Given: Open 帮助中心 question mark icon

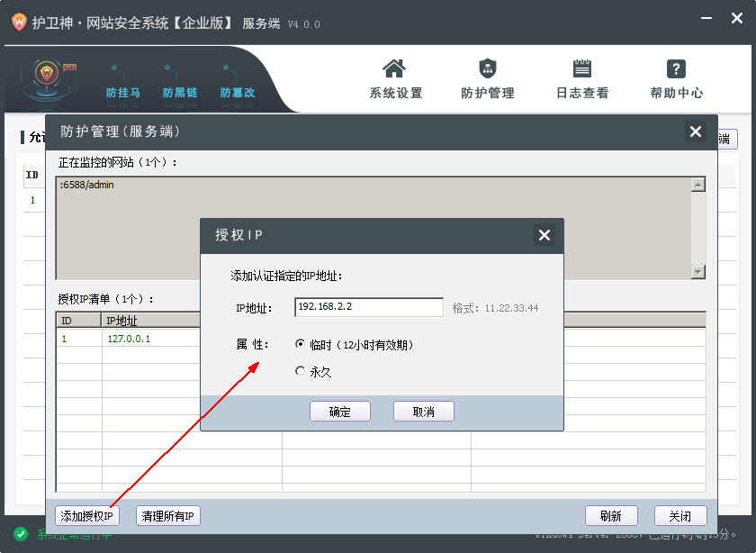Looking at the screenshot, I should point(676,70).
